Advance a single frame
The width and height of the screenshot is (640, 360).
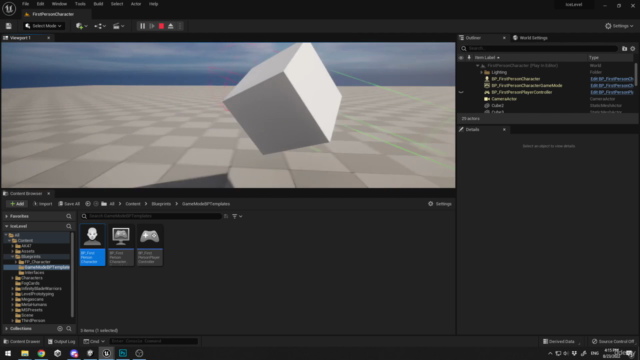pos(152,26)
